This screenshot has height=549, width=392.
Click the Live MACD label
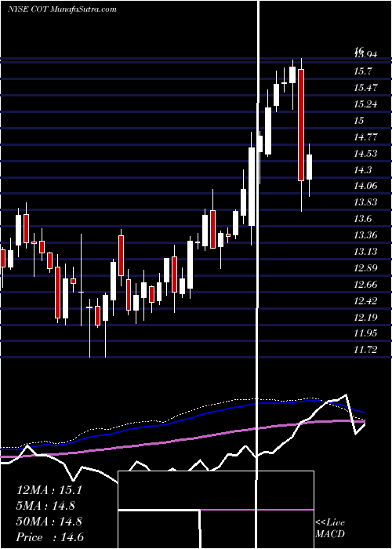coord(330,528)
